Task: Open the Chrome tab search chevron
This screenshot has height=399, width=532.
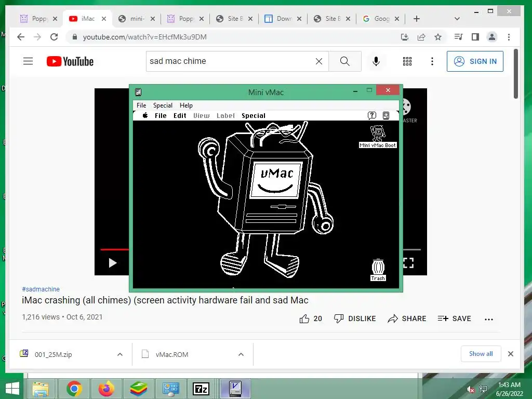Action: pos(457,19)
